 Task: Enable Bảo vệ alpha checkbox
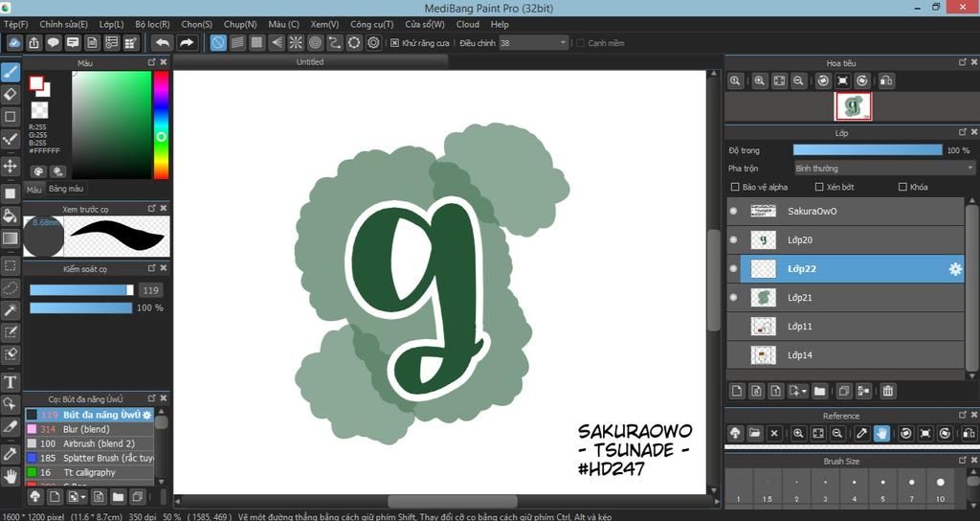pos(735,187)
